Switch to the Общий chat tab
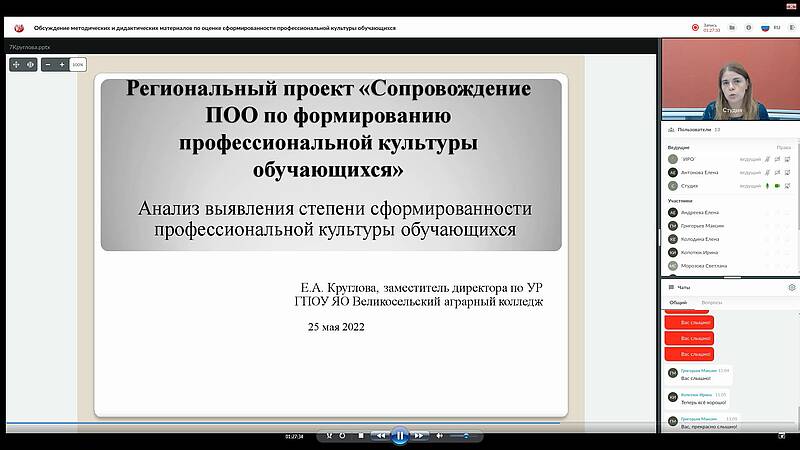800x450 pixels. pyautogui.click(x=678, y=303)
